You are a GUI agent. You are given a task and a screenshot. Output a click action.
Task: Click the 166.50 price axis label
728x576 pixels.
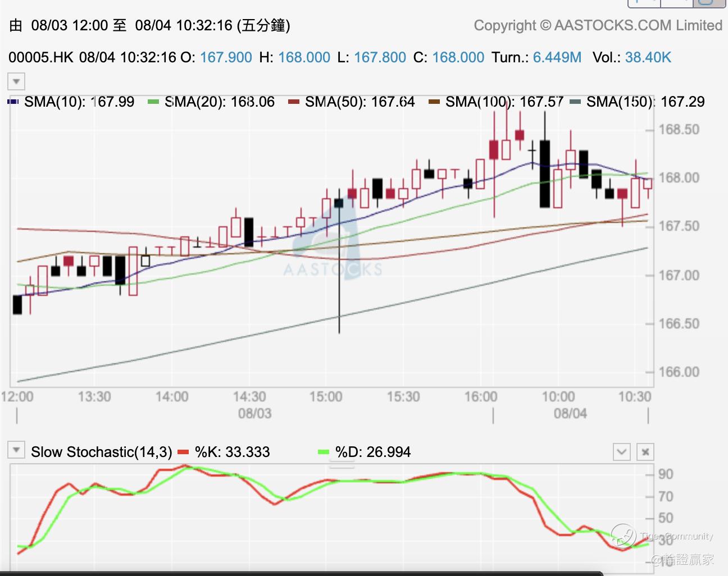(x=679, y=323)
